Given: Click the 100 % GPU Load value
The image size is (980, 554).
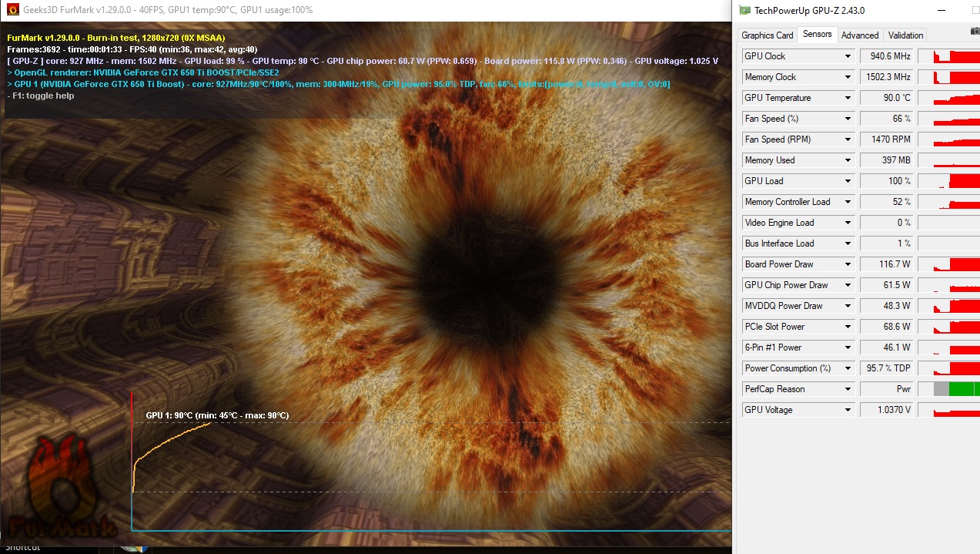Looking at the screenshot, I should point(887,181).
